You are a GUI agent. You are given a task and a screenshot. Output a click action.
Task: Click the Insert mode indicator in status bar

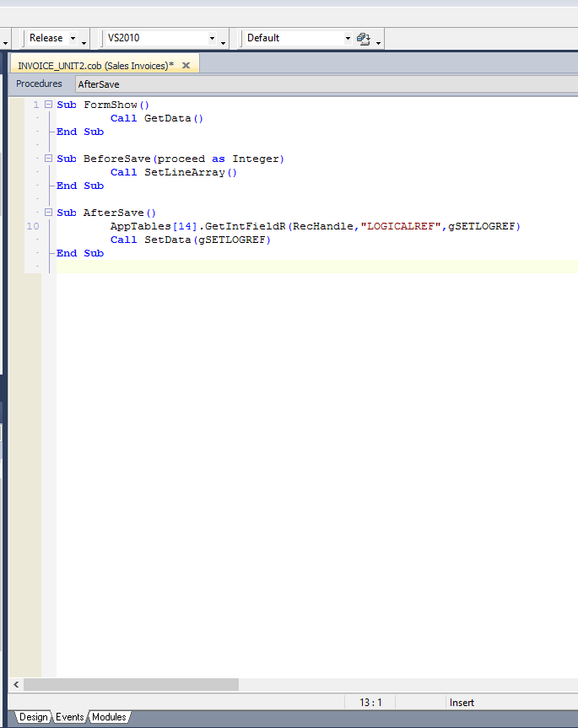[462, 703]
